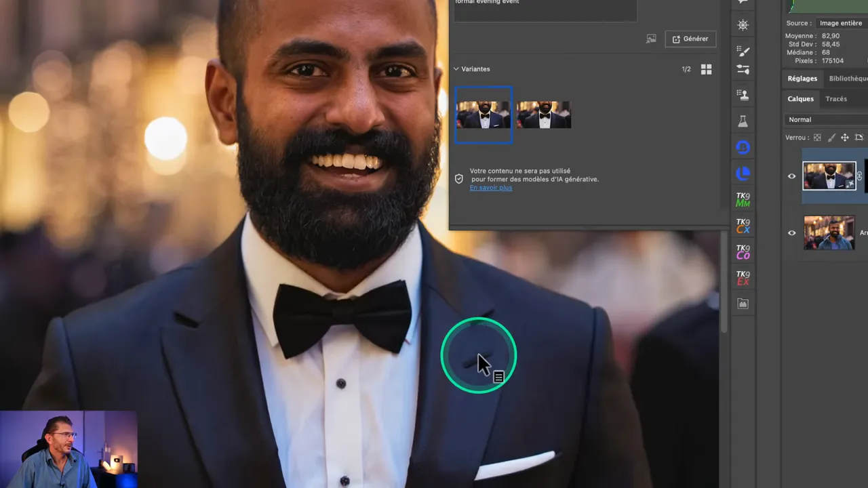Image resolution: width=868 pixels, height=488 pixels.
Task: Hide the generative tuxedo layer
Action: [791, 176]
